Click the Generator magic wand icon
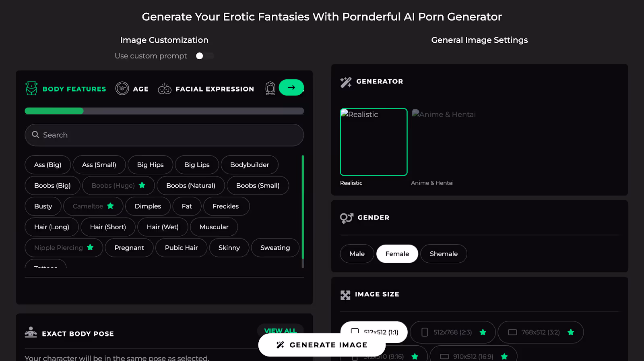Viewport: 644px width, 361px height. [x=346, y=82]
